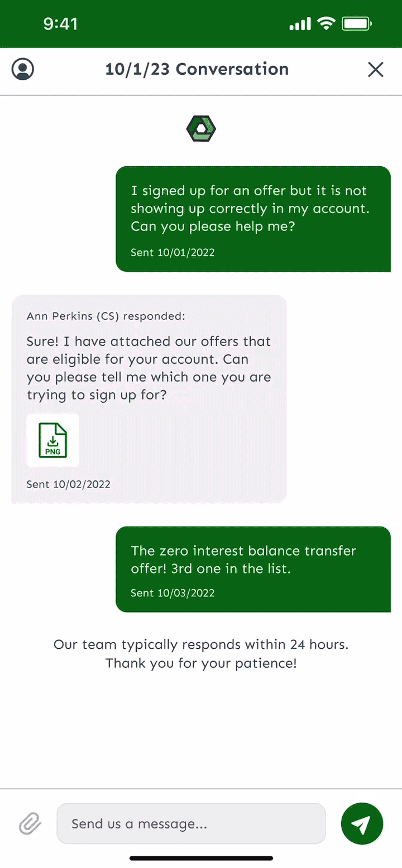This screenshot has width=402, height=868.
Task: Tap the Wi-Fi status icon
Action: [325, 23]
